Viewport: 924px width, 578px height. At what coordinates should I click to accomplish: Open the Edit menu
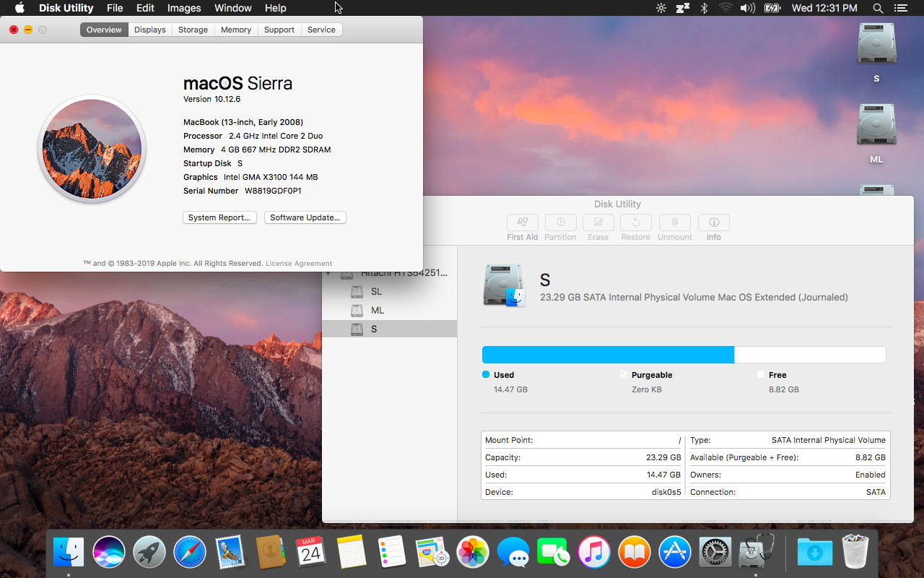[145, 8]
